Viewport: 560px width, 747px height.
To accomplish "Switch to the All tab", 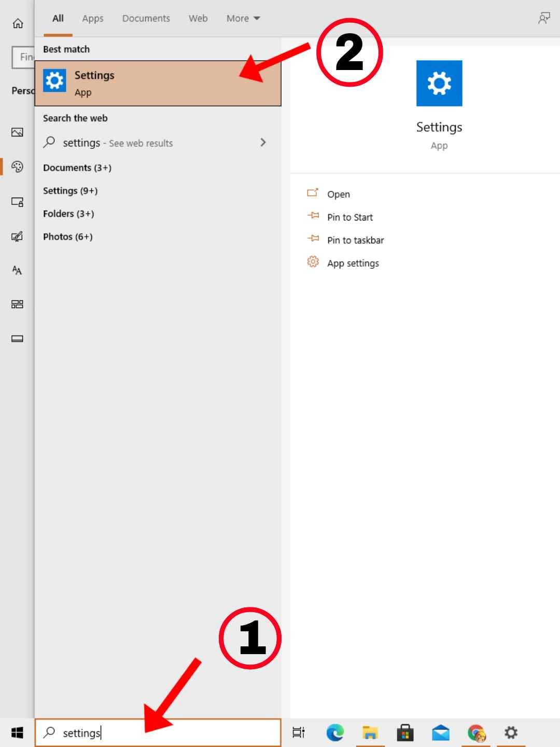I will tap(58, 19).
